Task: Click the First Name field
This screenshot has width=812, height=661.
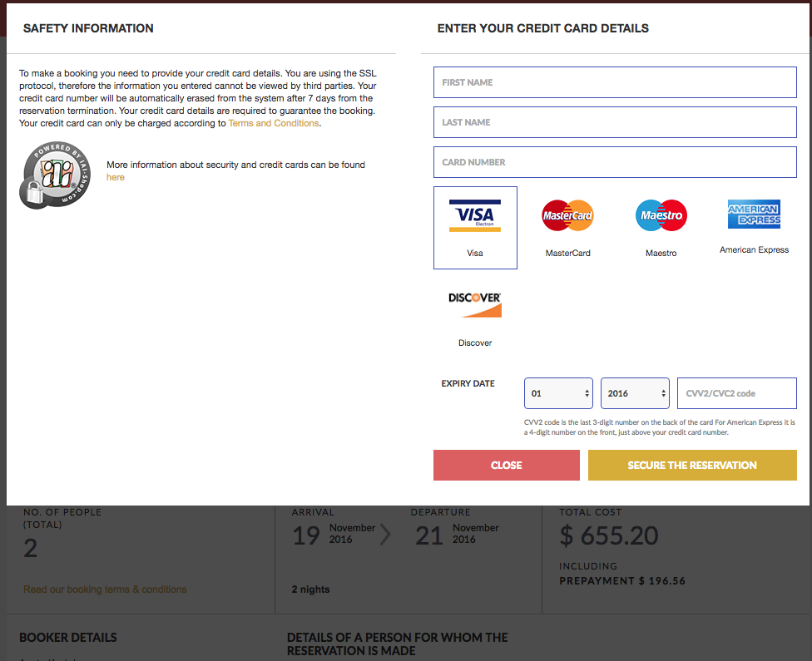Action: [x=615, y=82]
